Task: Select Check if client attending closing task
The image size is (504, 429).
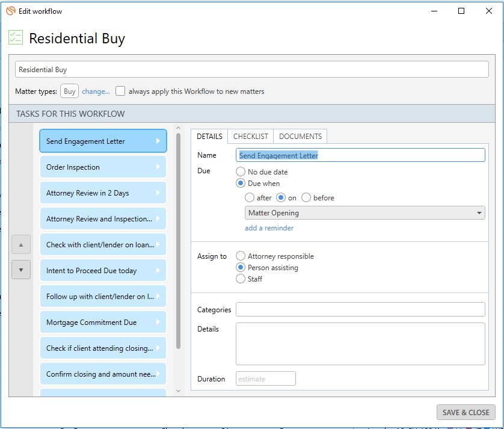Action: click(103, 348)
